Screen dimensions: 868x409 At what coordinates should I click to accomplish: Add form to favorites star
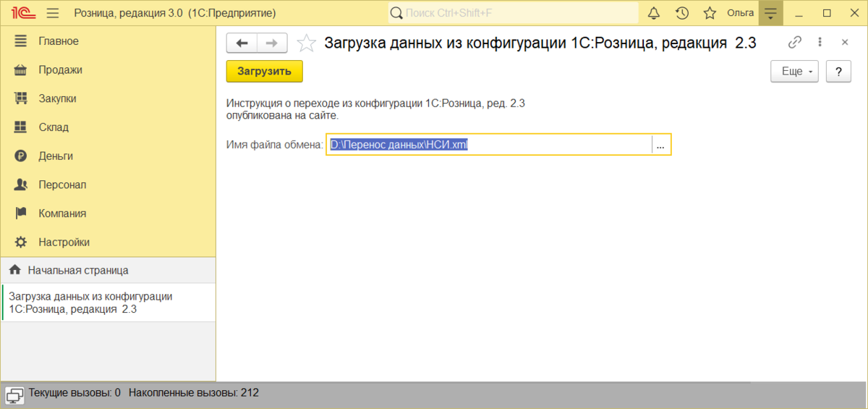click(307, 43)
